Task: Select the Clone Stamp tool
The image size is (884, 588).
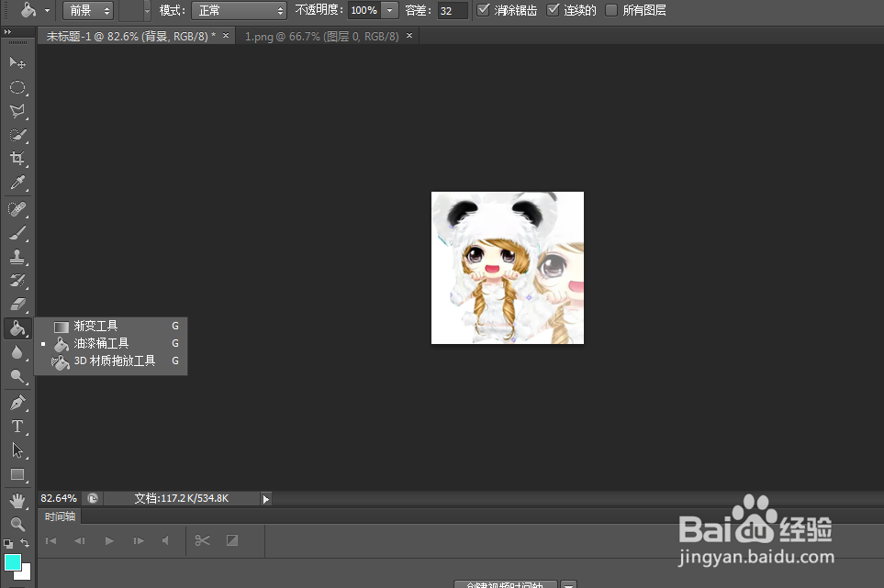Action: [x=17, y=257]
